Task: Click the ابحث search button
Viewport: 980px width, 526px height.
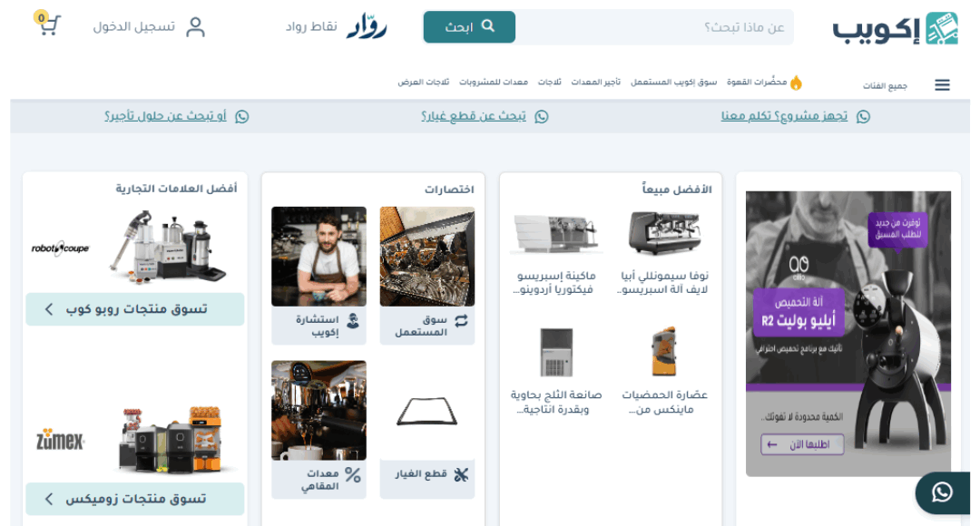Action: [x=469, y=27]
